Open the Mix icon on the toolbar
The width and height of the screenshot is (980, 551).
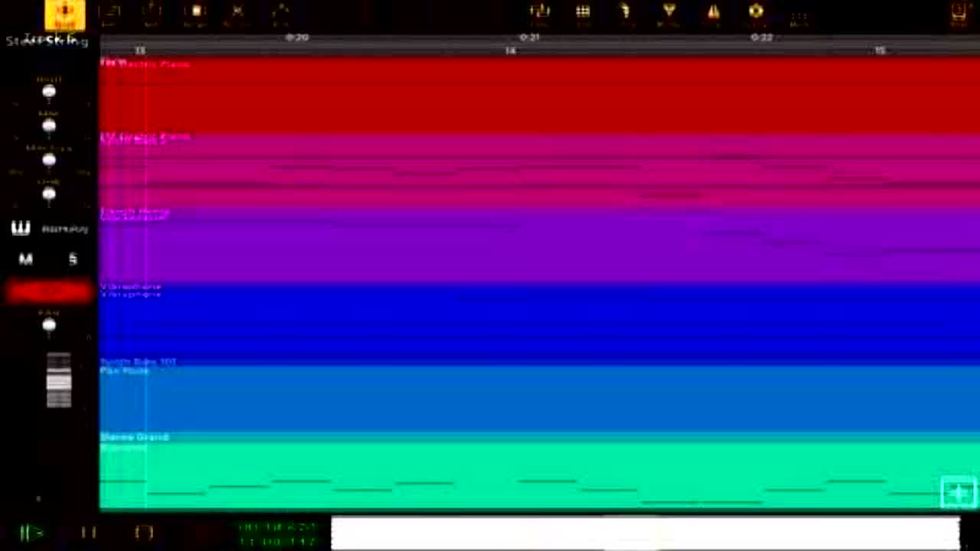(x=540, y=11)
